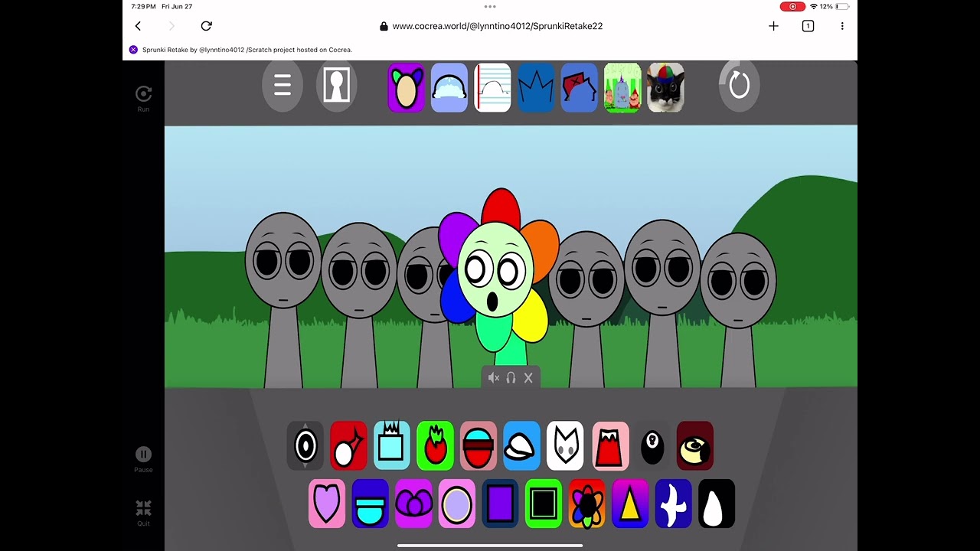Remove the flower character with X

528,378
